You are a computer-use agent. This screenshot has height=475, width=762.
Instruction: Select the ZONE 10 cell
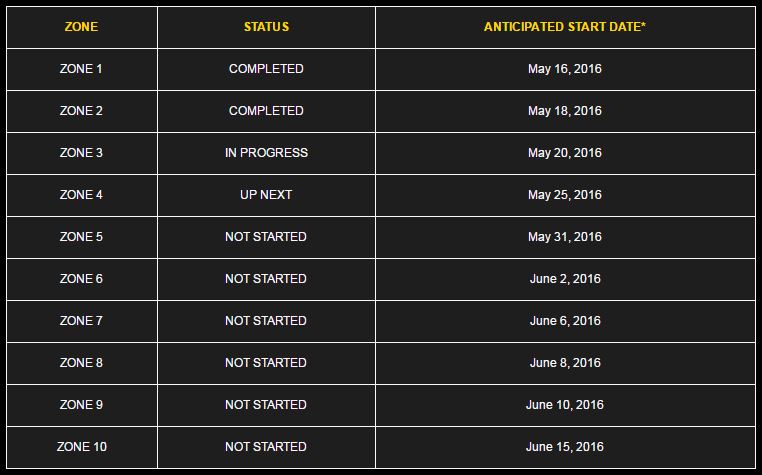pyautogui.click(x=82, y=447)
